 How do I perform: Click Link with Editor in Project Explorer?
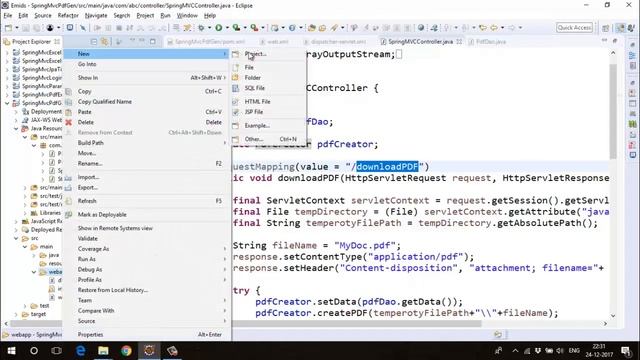pyautogui.click(x=104, y=42)
